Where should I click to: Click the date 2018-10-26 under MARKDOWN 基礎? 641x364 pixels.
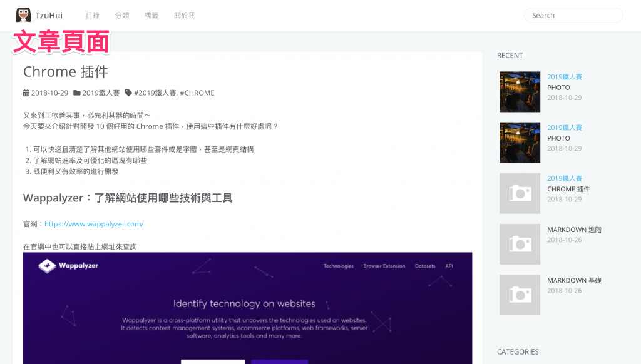point(565,291)
